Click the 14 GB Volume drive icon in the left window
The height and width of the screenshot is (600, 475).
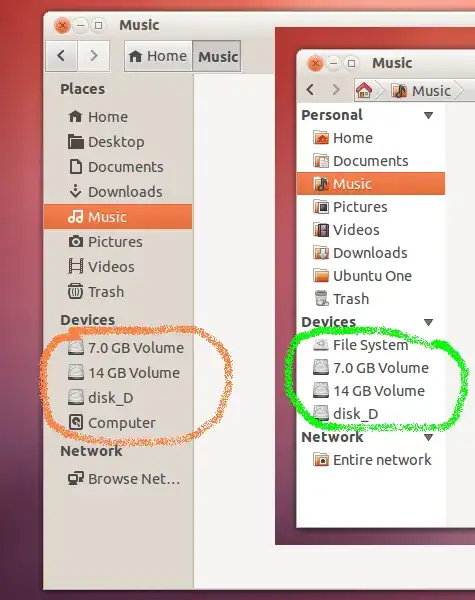(x=76, y=372)
